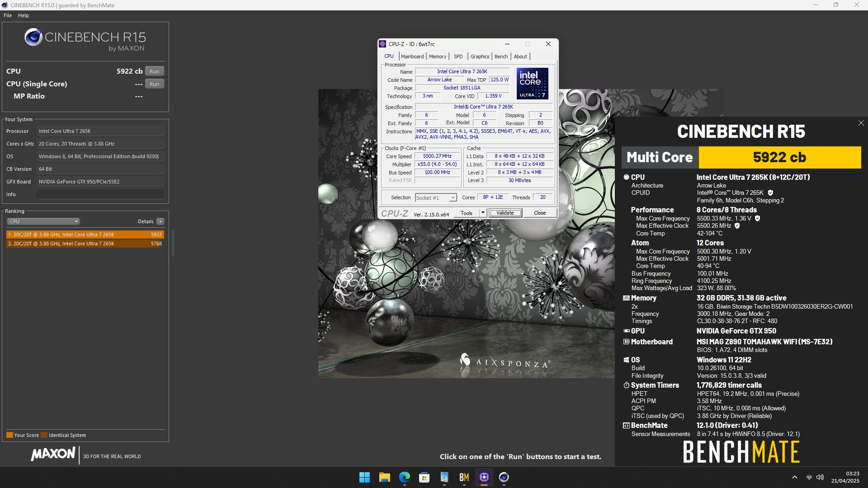Switch to Memory tab in CPU-Z
Image resolution: width=868 pixels, height=488 pixels.
pos(437,56)
